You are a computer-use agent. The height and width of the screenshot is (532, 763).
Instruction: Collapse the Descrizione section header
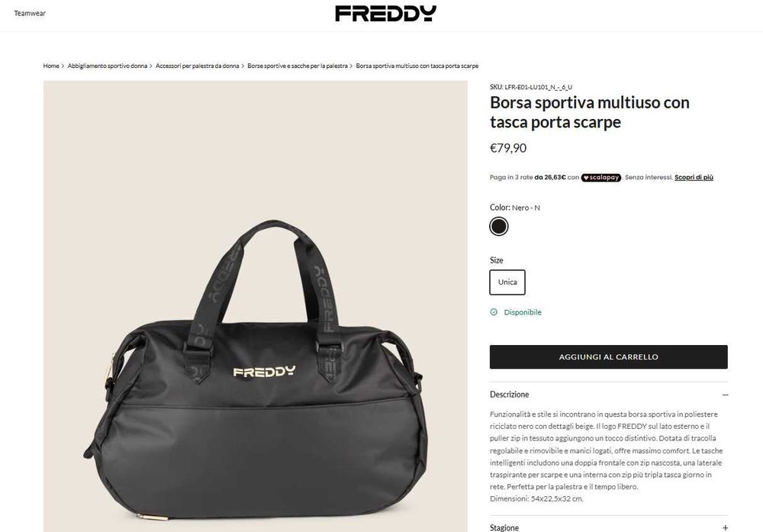click(x=609, y=395)
